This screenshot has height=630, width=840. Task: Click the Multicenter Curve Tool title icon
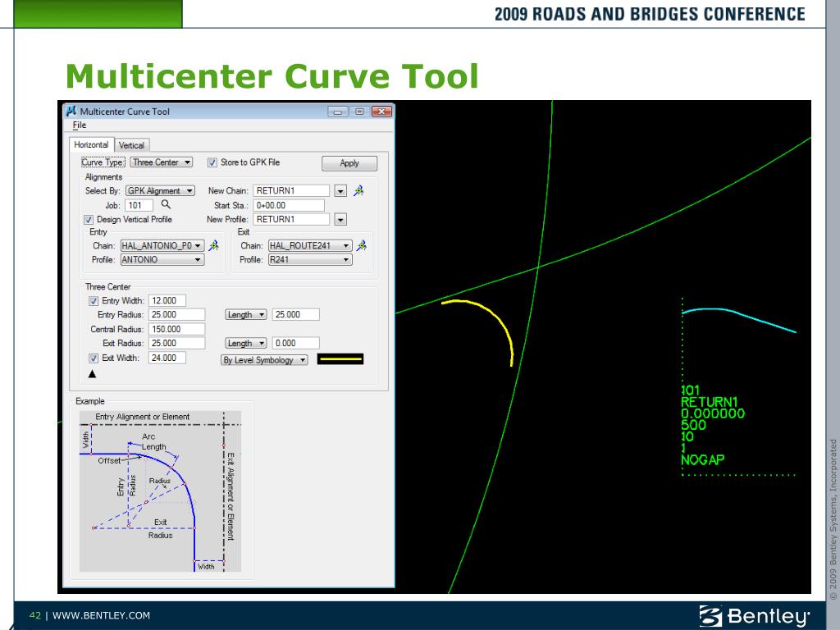(x=71, y=111)
